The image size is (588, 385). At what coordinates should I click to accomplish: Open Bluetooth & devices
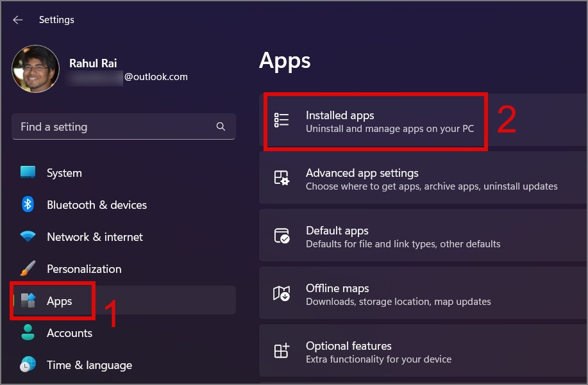(x=124, y=205)
